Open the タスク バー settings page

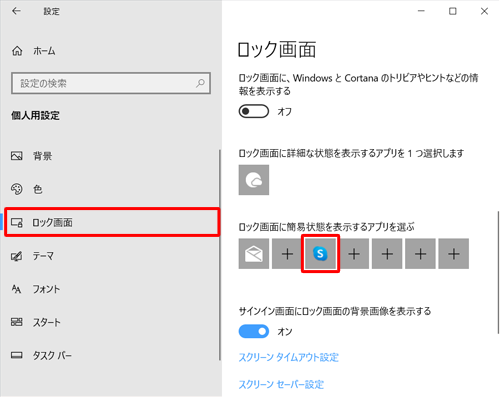tap(41, 355)
